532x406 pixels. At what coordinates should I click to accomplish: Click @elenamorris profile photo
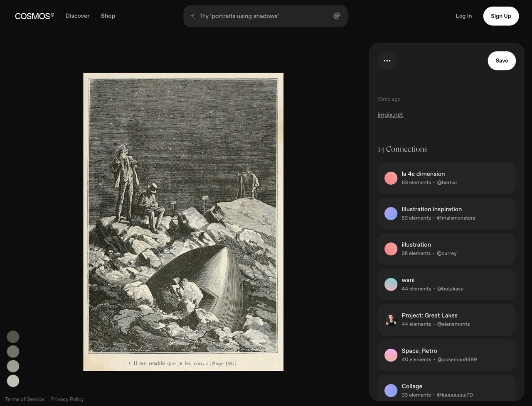pos(391,320)
